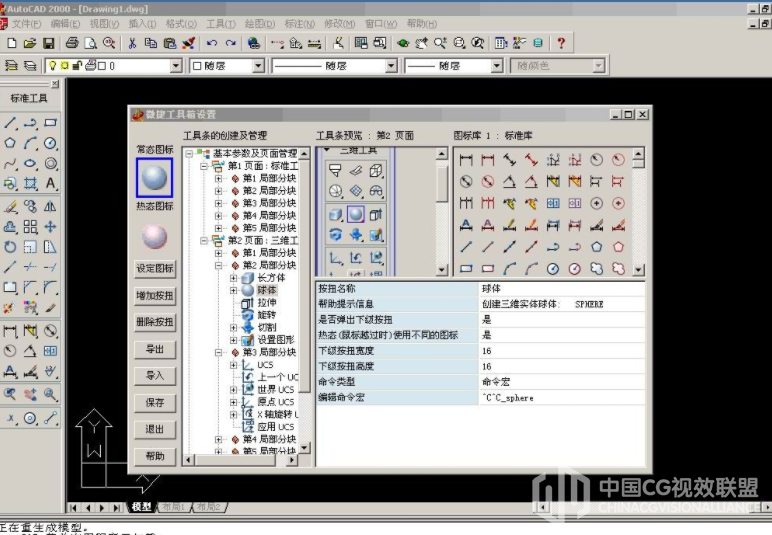Click the 保存 button in dialog
This screenshot has height=535, width=772.
click(x=155, y=402)
